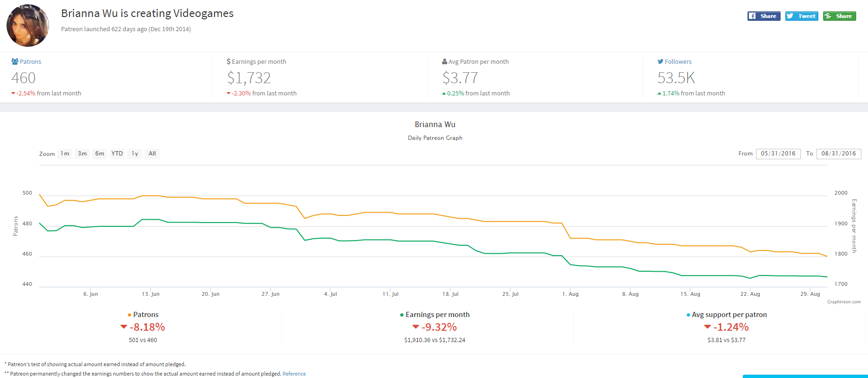This screenshot has width=868, height=378.
Task: Click the Patrons count 460
Action: [x=24, y=77]
